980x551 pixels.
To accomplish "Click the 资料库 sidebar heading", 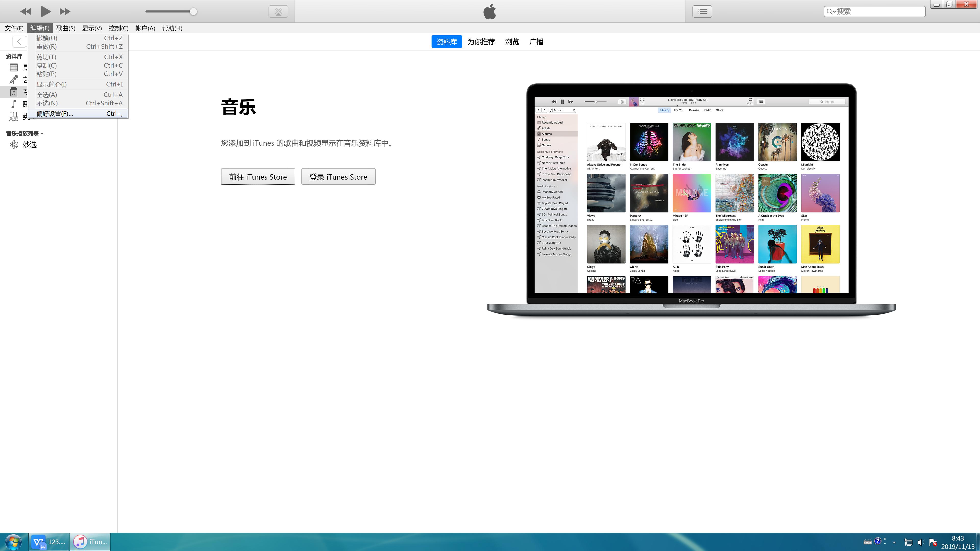I will click(14, 56).
